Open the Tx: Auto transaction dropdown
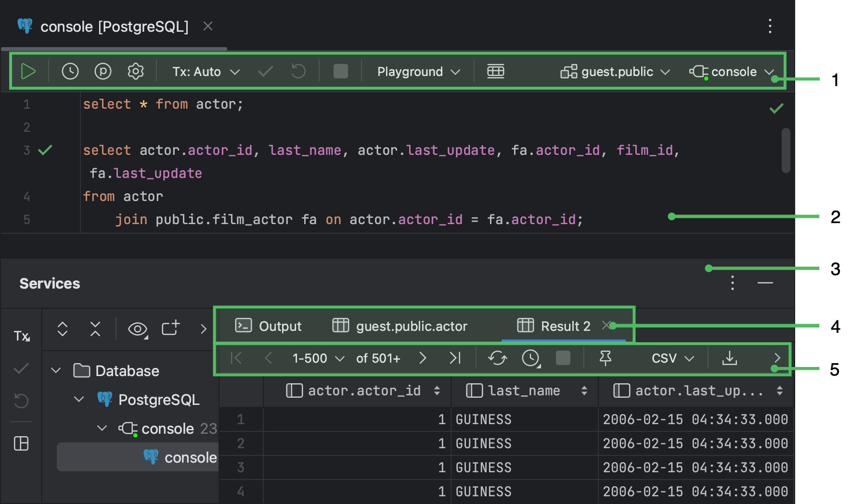The width and height of the screenshot is (851, 504). click(204, 71)
